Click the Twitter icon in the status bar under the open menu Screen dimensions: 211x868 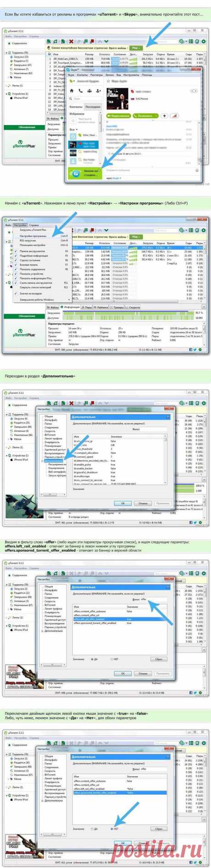coord(194,349)
